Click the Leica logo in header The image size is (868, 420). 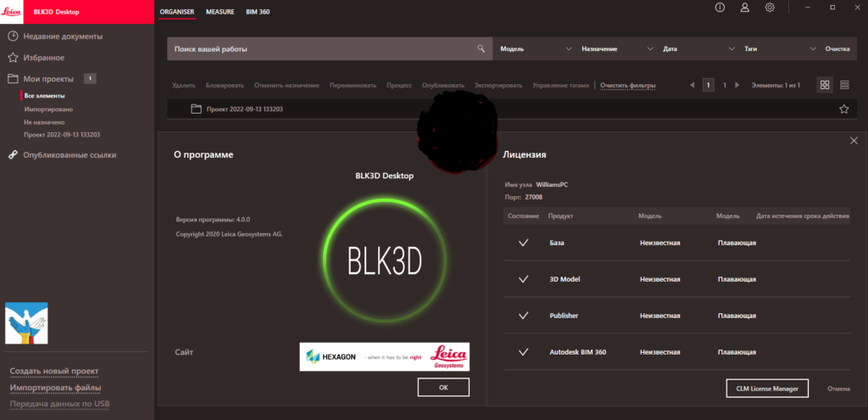[12, 12]
